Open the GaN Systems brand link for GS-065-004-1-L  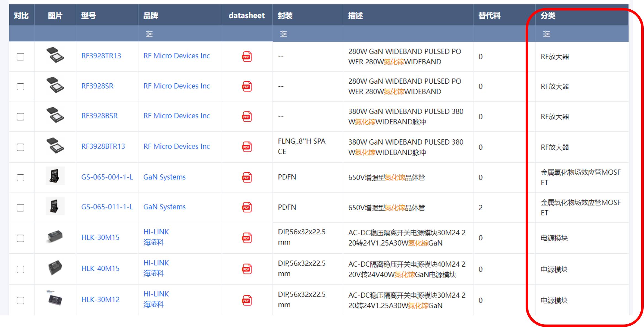(x=164, y=177)
